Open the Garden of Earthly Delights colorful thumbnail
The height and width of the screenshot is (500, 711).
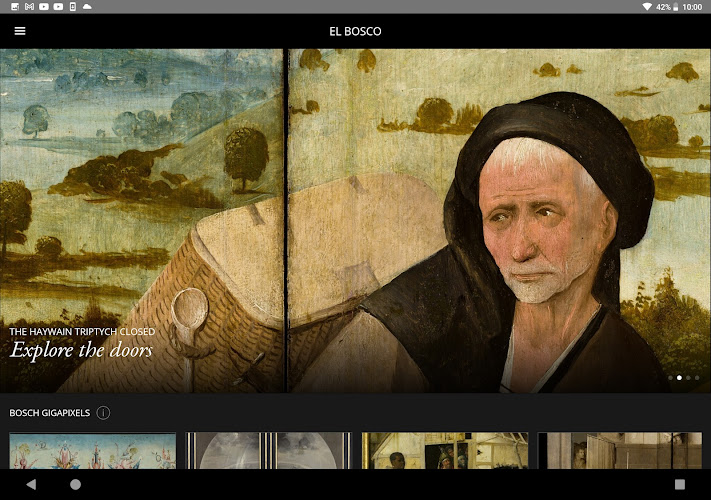tap(93, 451)
